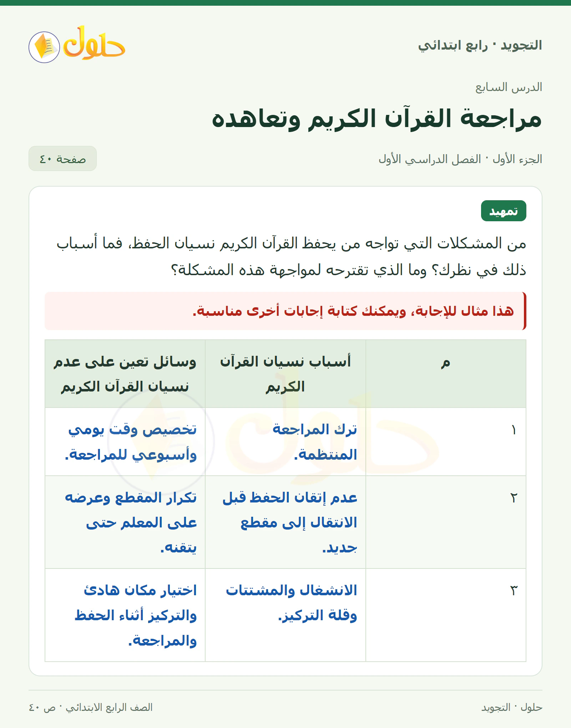Click the الدرس السابع label
Viewport: 571px width, 728px height.
(509, 87)
